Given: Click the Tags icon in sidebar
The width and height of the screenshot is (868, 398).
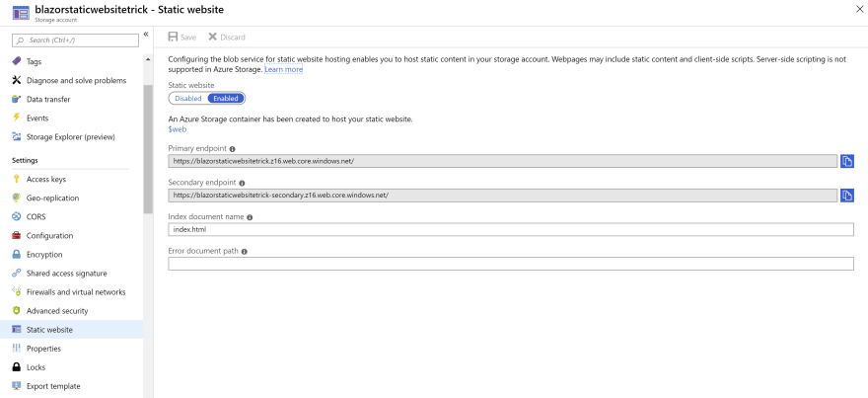Looking at the screenshot, I should point(17,61).
